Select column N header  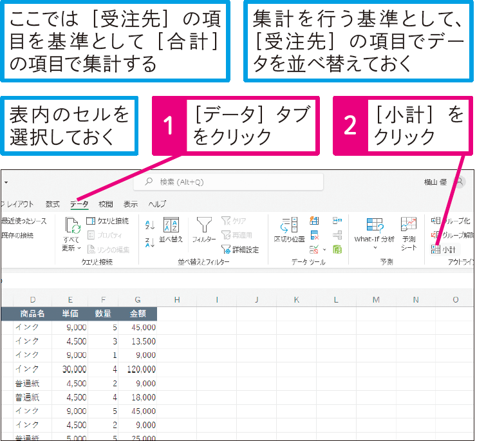click(416, 300)
